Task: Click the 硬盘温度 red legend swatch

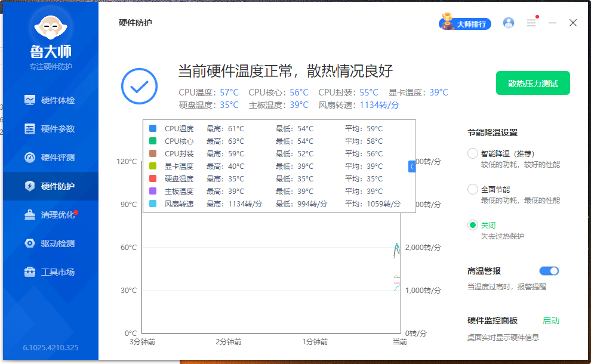Action: tap(153, 178)
